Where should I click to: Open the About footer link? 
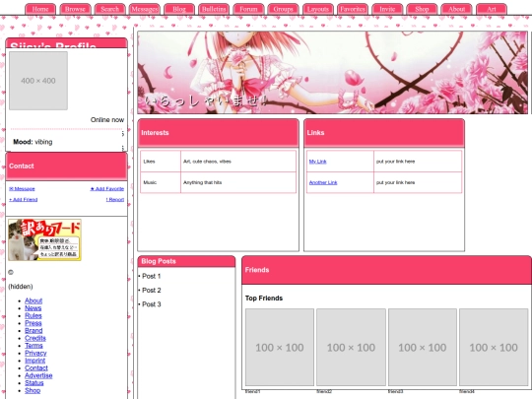(x=33, y=300)
